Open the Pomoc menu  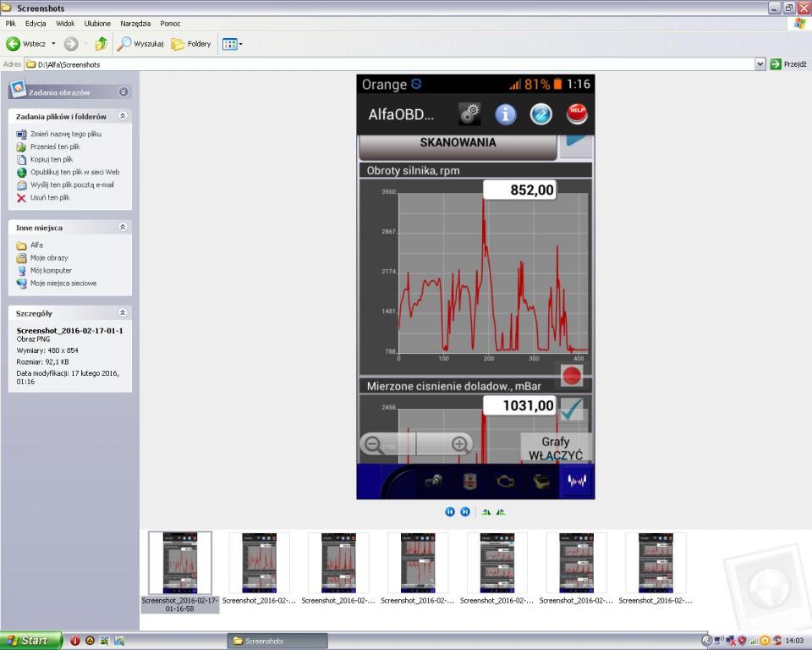coord(170,24)
